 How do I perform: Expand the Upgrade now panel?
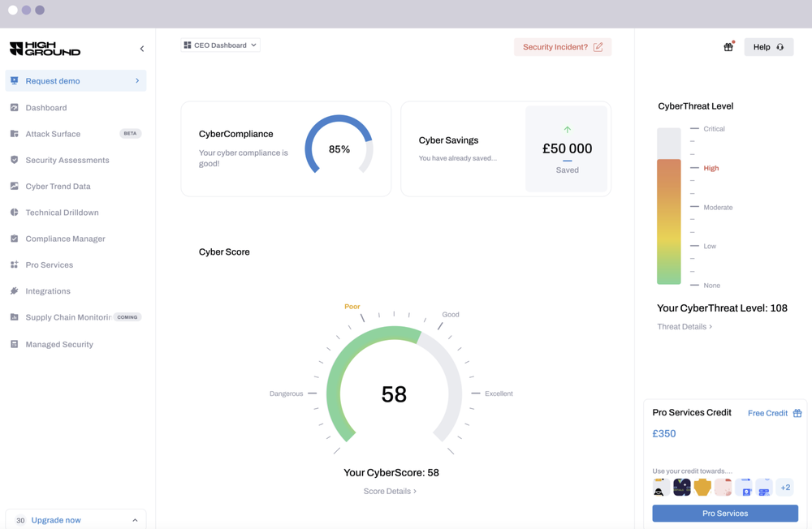[x=135, y=520]
